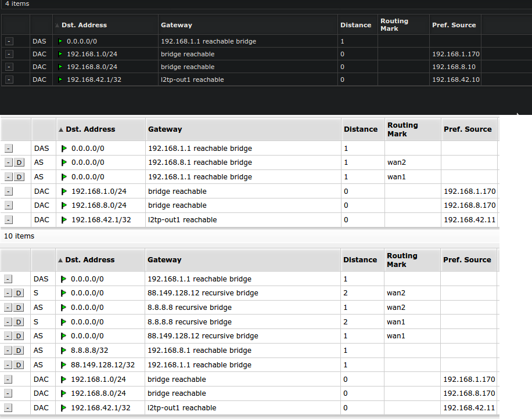Screen dimensions: 532x419
Task: Select 'l2tp-out1 reachable' gateway in dark table
Action: (192, 80)
